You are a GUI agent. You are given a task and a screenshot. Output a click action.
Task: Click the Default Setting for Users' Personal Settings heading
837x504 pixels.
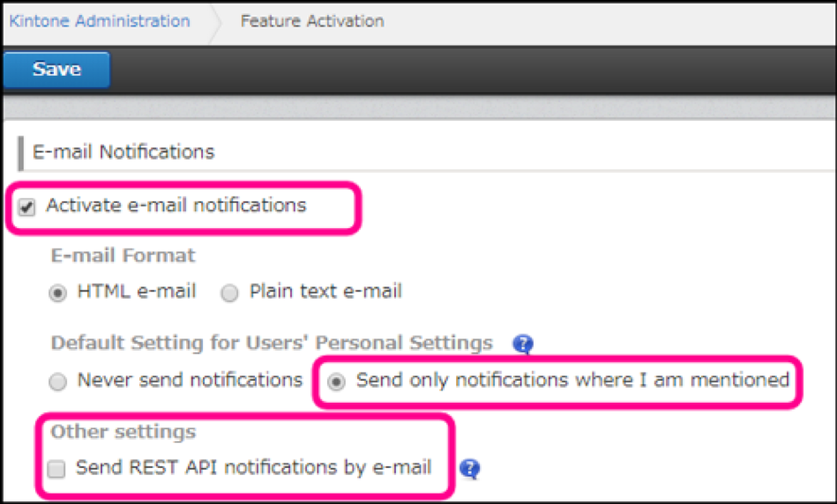[x=272, y=343]
